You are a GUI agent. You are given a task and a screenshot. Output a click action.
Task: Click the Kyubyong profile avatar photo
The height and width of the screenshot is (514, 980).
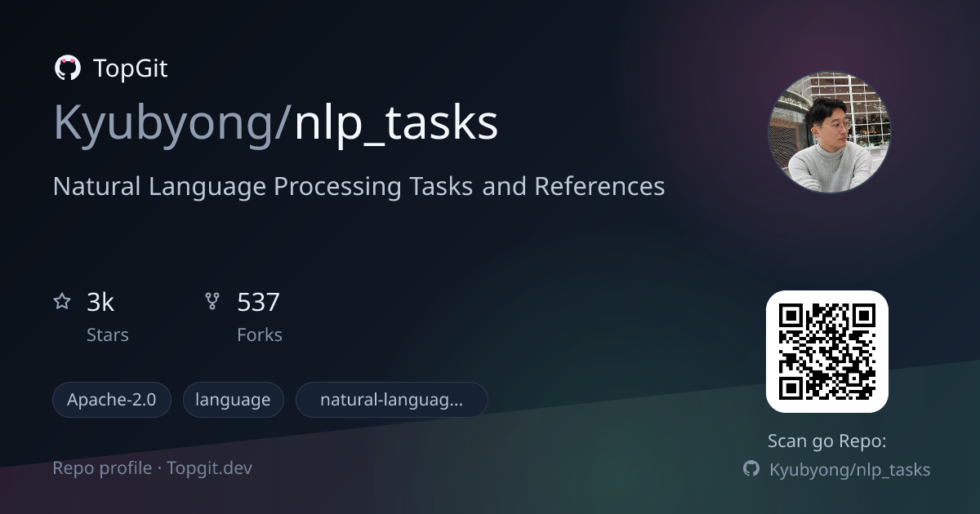point(829,131)
